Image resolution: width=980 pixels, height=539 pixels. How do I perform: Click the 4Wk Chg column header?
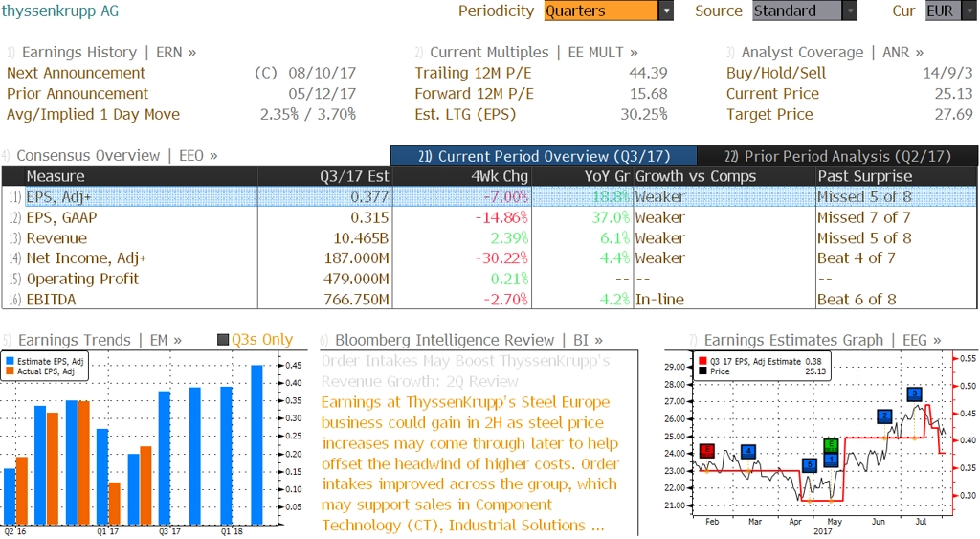coord(462,176)
